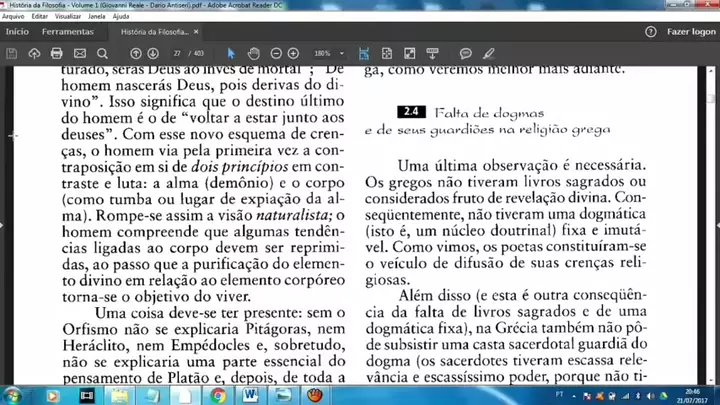Print the document using the printer icon
Image resolution: width=720 pixels, height=405 pixels.
pos(57,53)
